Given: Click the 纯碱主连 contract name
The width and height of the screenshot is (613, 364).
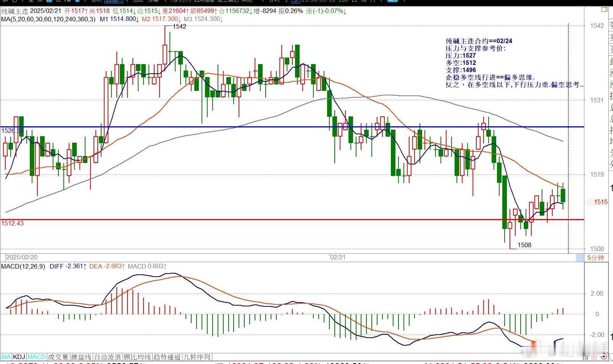Looking at the screenshot, I should (x=14, y=11).
